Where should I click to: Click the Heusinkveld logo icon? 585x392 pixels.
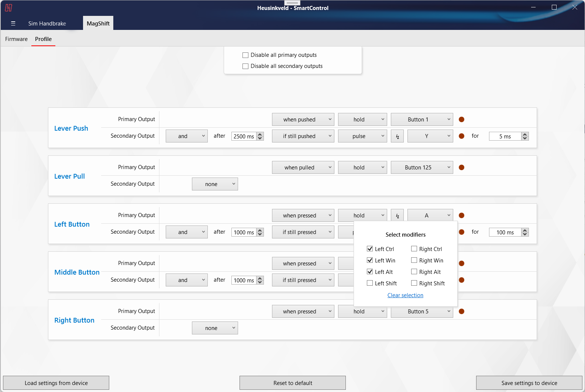[8, 8]
